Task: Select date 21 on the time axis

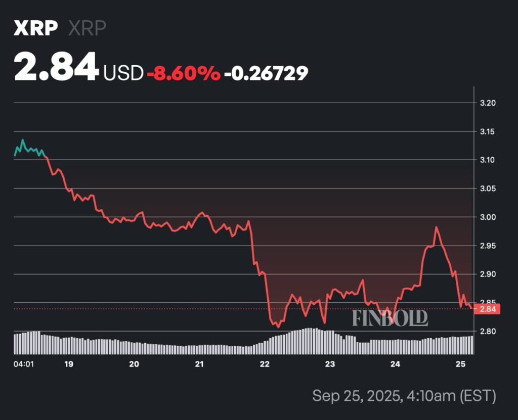Action: 199,364
